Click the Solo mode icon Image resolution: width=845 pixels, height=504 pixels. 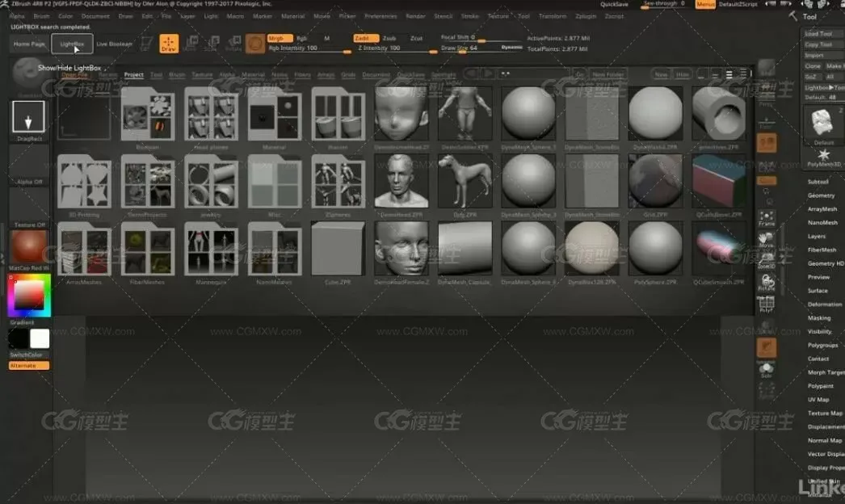click(767, 370)
